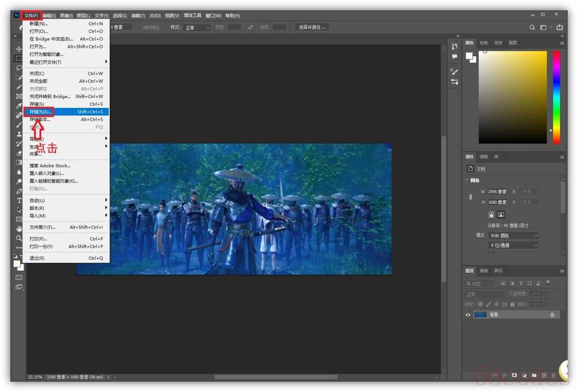
Task: Click the link width and height chain icon
Action: click(x=470, y=197)
